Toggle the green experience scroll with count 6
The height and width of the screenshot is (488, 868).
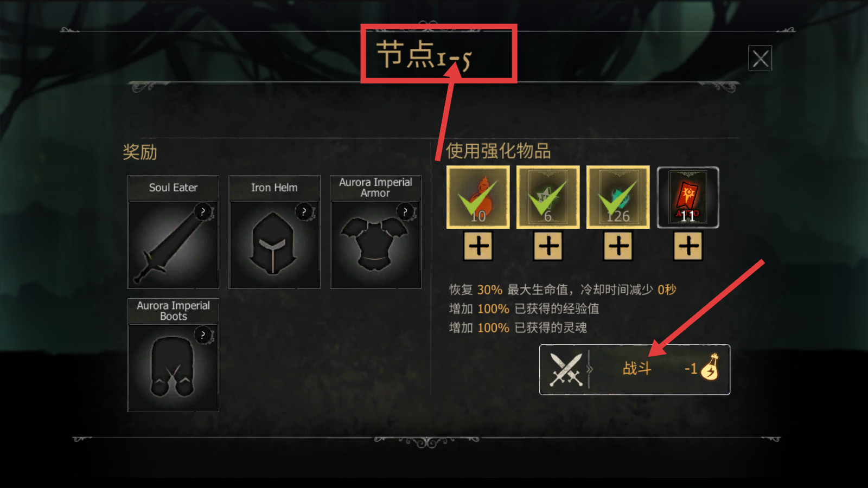(548, 197)
